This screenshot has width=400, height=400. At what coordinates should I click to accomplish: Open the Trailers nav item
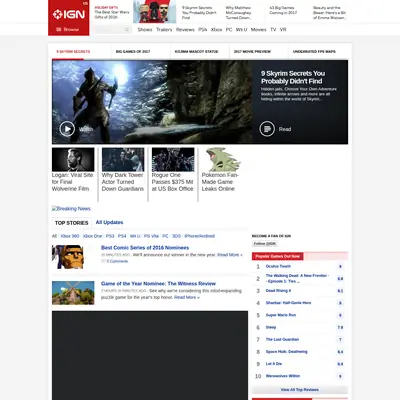pos(164,30)
